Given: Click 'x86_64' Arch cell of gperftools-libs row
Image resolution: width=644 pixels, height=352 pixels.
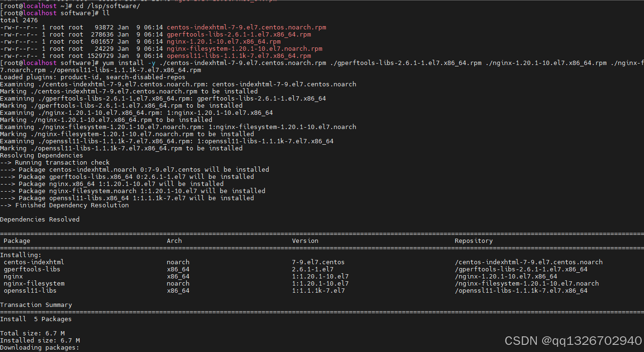Looking at the screenshot, I should pos(178,269).
